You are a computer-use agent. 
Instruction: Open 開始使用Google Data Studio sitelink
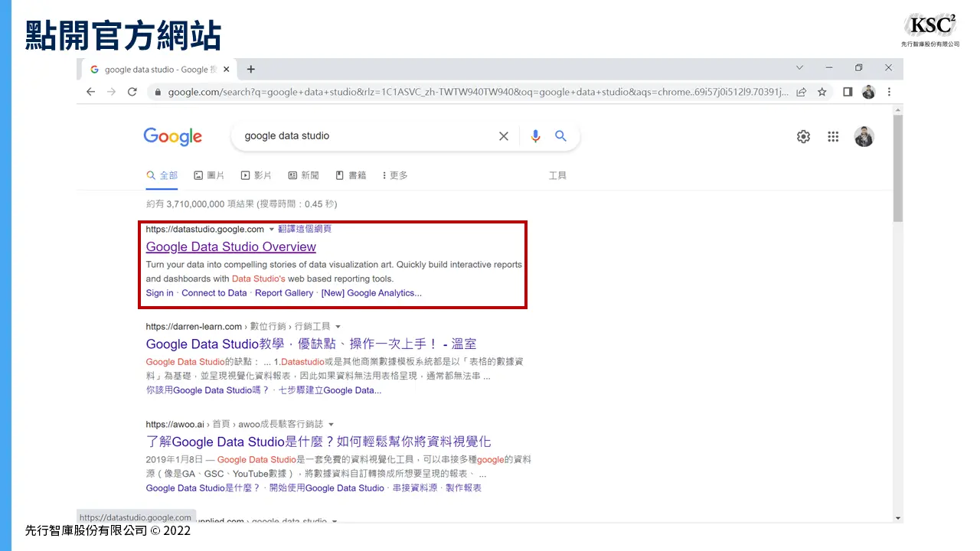pos(327,488)
